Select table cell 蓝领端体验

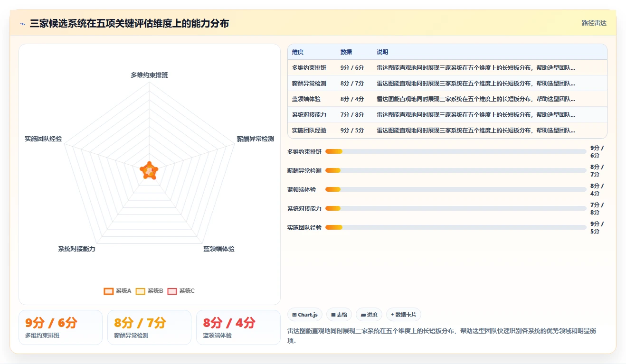306,99
